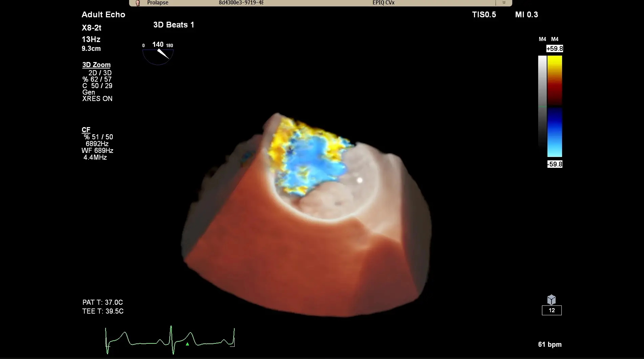Open the 3D Zoom settings header
The width and height of the screenshot is (644, 359).
coord(96,65)
